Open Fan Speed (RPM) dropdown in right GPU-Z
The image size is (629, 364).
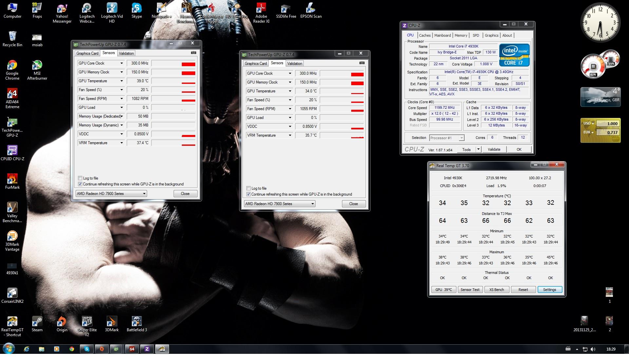coord(290,109)
